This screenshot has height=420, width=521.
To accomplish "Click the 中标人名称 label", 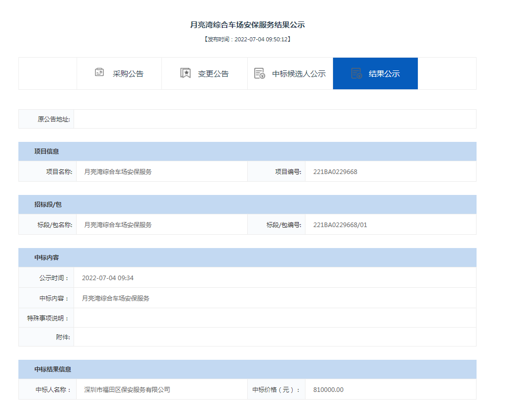I will click(53, 389).
